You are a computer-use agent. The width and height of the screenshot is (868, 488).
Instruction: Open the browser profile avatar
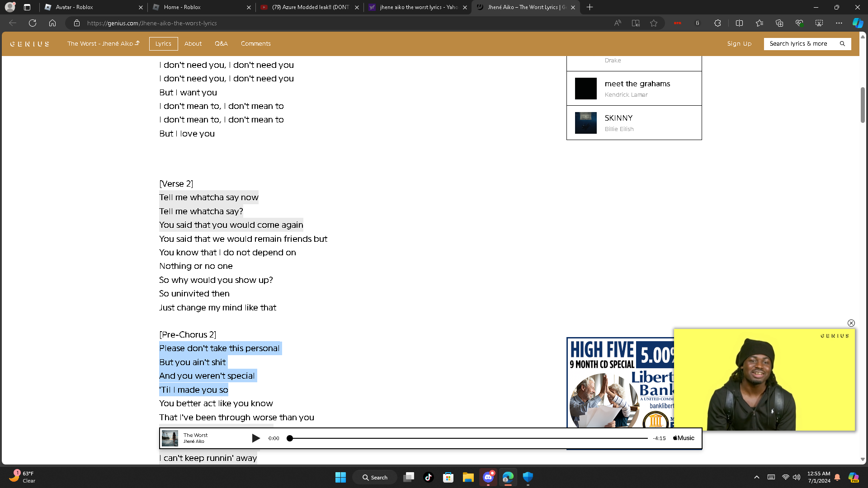click(x=10, y=7)
